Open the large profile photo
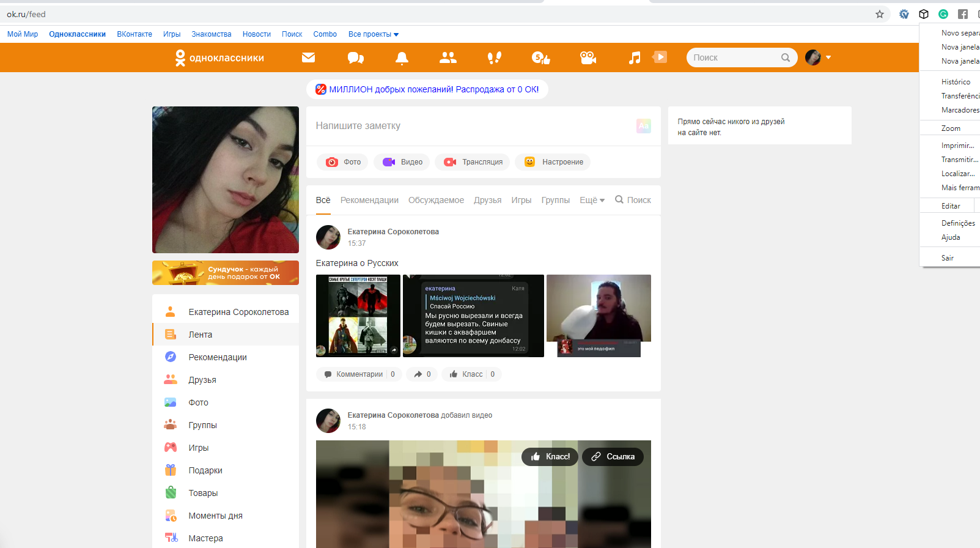This screenshot has height=548, width=980. coord(226,180)
